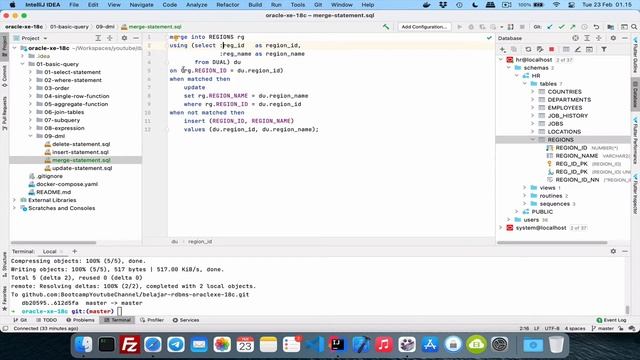Viewport: 640px width, 360px height.
Task: Click the Git rollback icon
Action: pos(596,27)
